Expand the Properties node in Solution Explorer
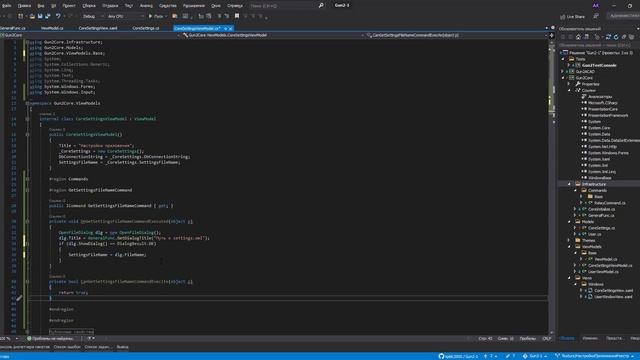This screenshot has height=360, width=640. point(569,84)
